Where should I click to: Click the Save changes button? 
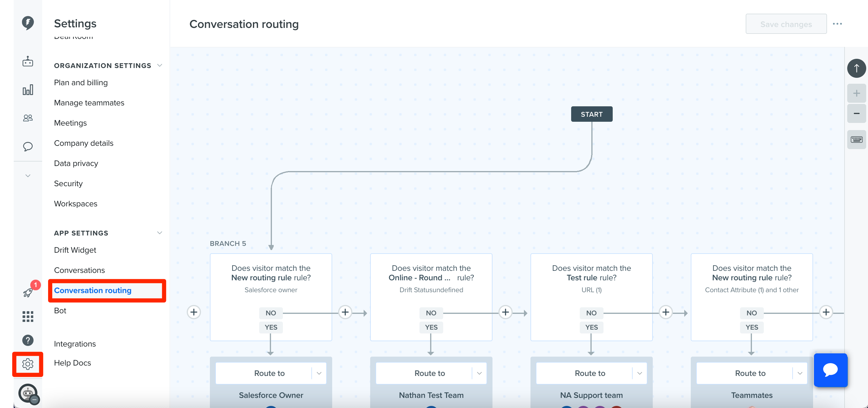coord(786,24)
